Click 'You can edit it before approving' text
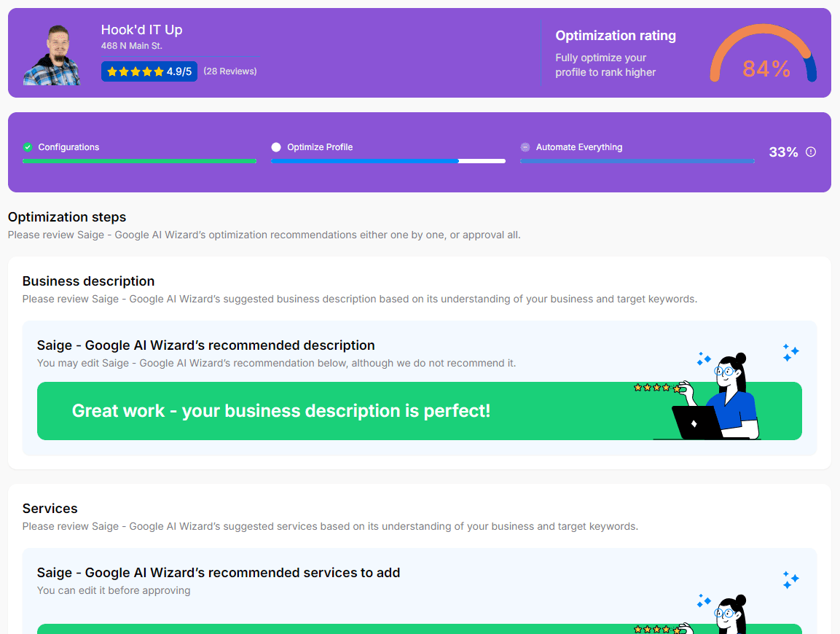840x634 pixels. click(x=114, y=590)
